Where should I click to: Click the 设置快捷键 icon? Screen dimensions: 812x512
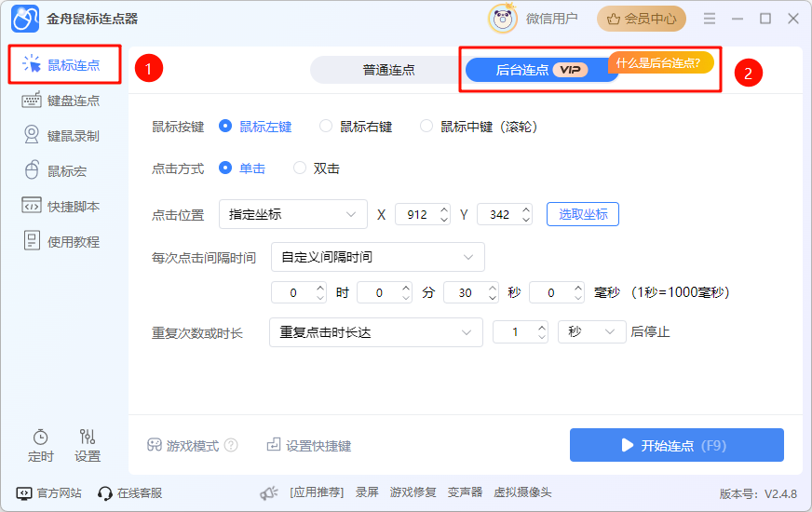pos(274,445)
